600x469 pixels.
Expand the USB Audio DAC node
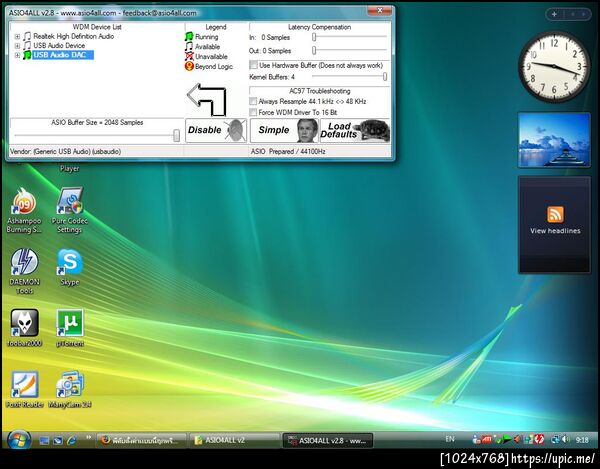[17, 55]
